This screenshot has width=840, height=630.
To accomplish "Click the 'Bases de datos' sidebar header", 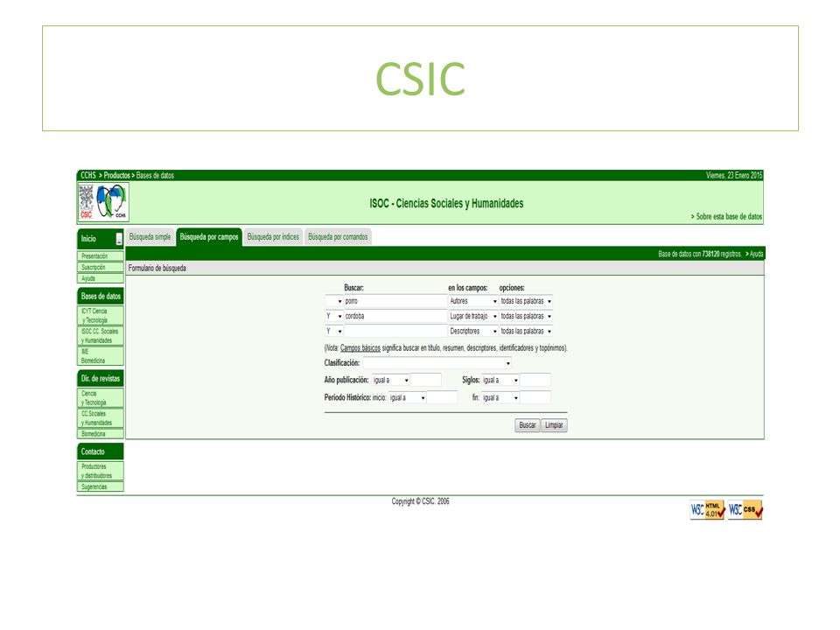I will click(101, 297).
